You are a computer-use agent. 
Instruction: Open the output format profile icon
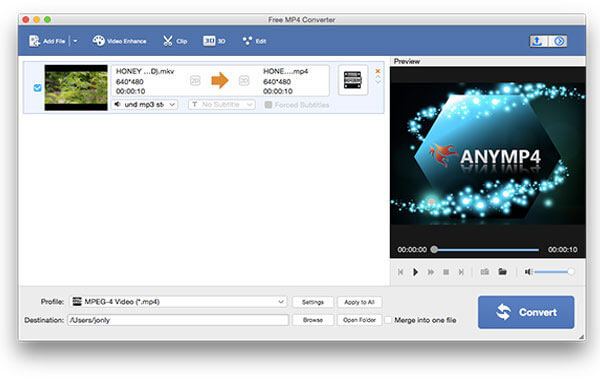[353, 80]
